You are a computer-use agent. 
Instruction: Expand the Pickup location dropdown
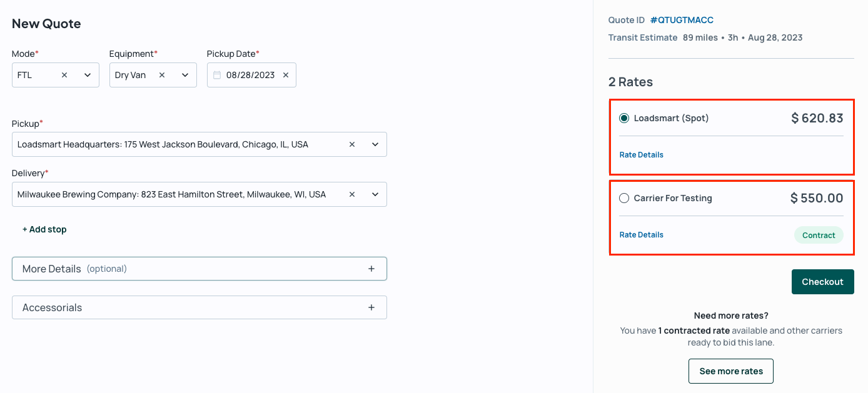pyautogui.click(x=375, y=144)
